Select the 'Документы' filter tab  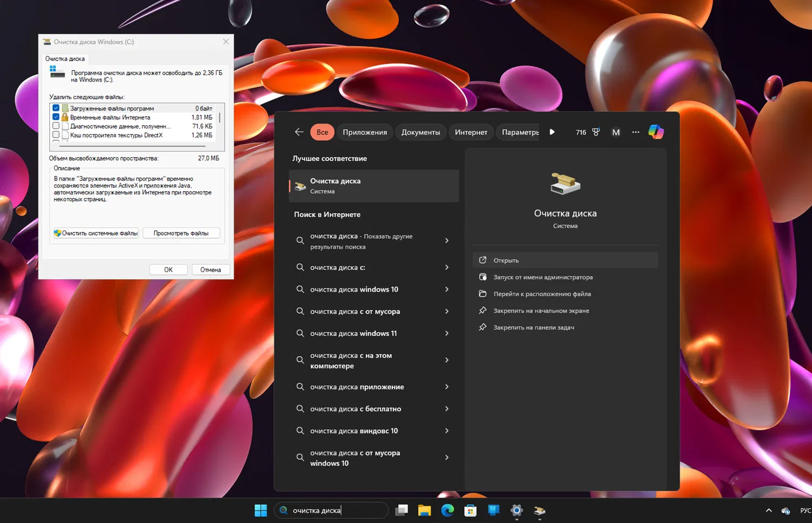[420, 132]
